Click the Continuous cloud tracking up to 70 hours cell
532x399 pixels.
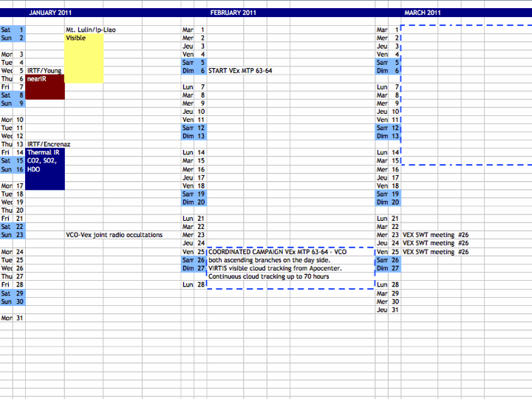(268, 276)
